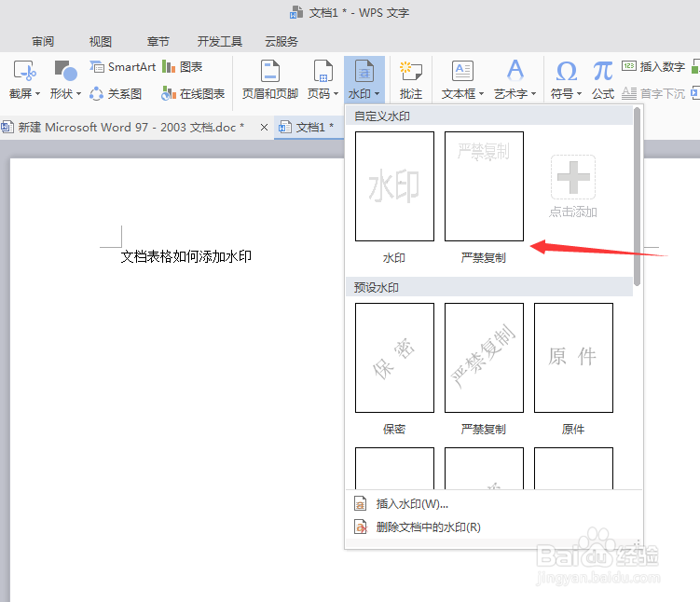Click the 艺术字 word art icon
700x602 pixels.
(515, 70)
